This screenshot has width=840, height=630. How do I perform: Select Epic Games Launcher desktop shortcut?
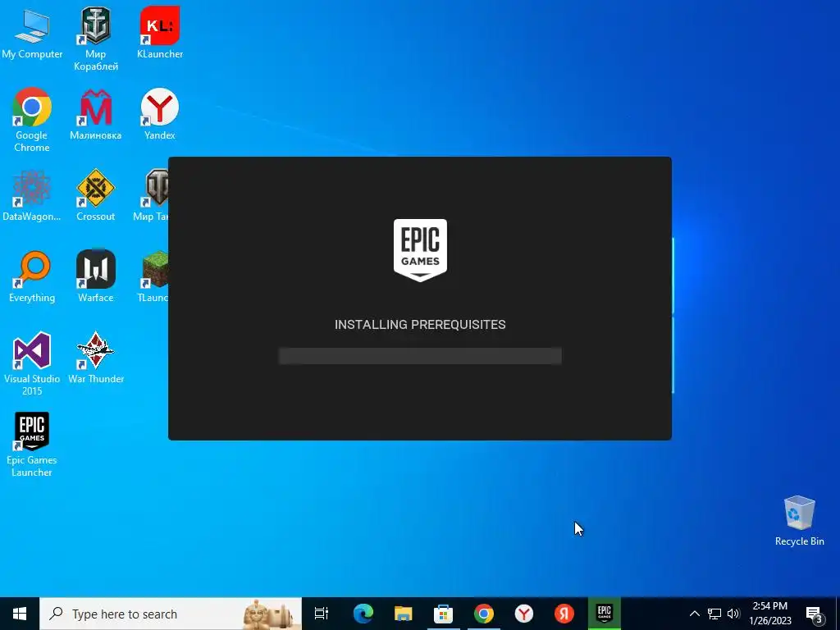pos(32,445)
